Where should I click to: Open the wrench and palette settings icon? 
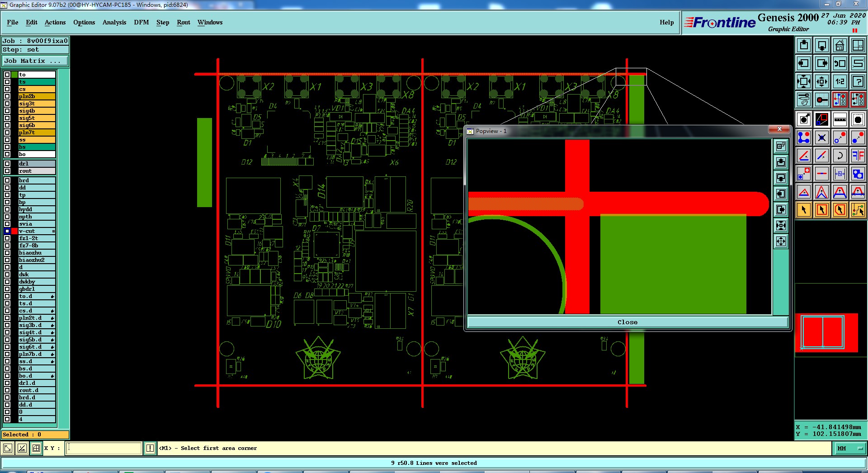804,99
